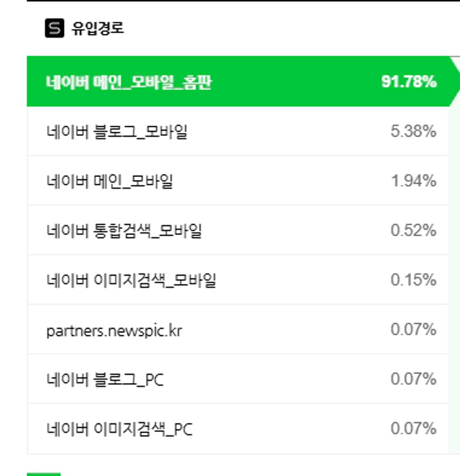
Task: Select the 네이버 이미지검색_모바일 entry
Action: click(131, 280)
